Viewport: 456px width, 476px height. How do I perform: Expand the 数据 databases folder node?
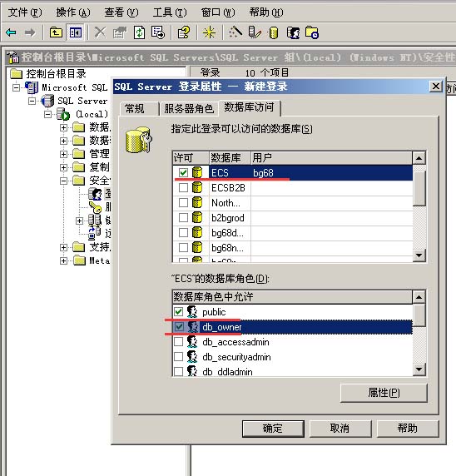coord(63,127)
